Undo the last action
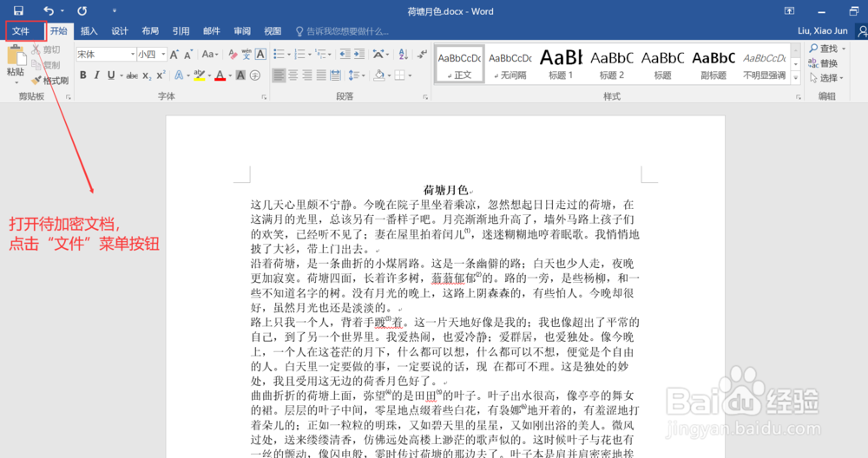868x458 pixels. tap(49, 11)
